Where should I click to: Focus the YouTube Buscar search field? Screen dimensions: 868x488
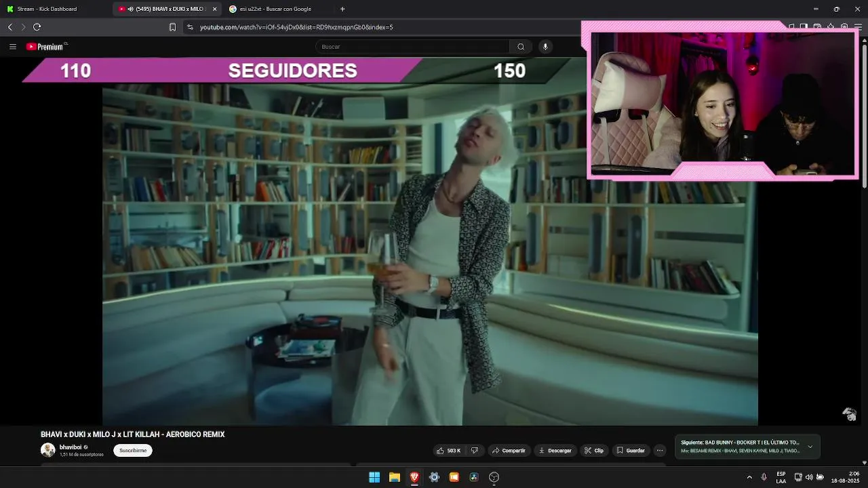pos(412,47)
